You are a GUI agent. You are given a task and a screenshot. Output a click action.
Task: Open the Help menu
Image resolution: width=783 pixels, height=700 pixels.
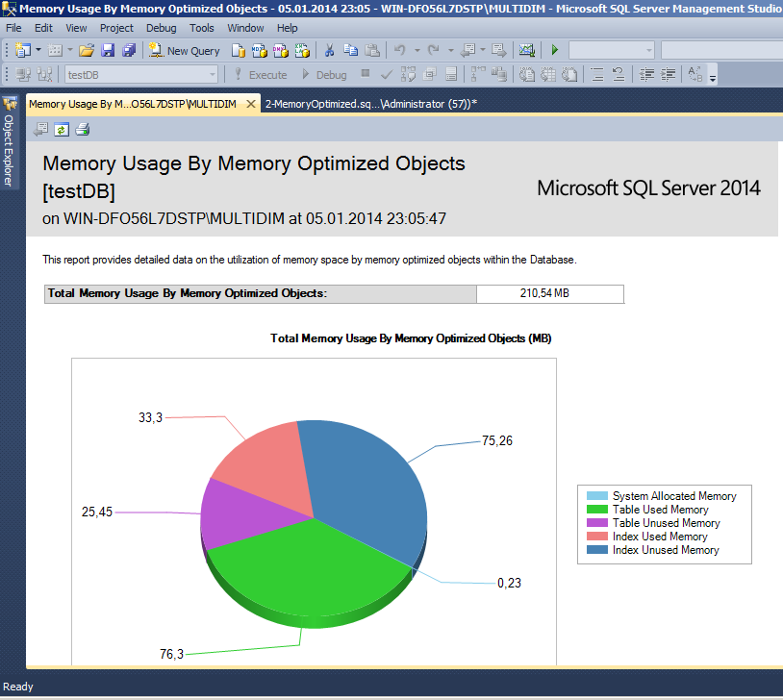pos(288,28)
